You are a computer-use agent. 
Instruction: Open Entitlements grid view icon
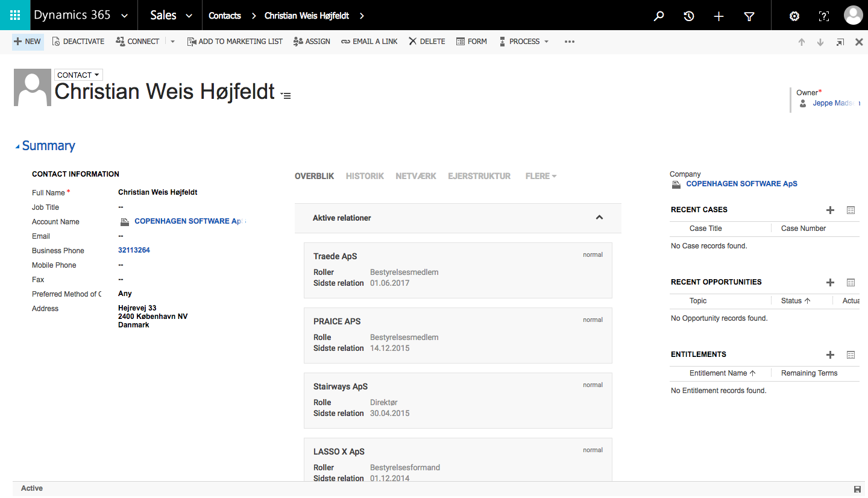pos(851,355)
